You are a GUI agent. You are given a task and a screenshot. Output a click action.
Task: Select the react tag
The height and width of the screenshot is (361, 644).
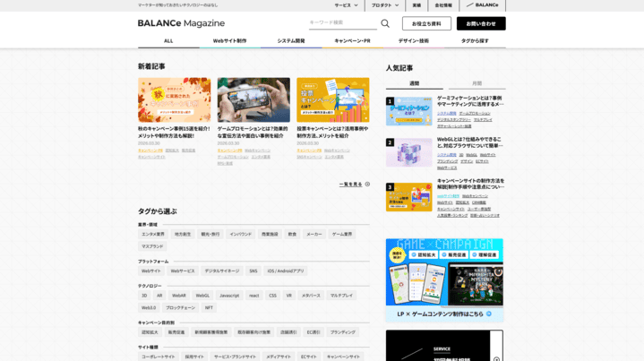point(254,296)
